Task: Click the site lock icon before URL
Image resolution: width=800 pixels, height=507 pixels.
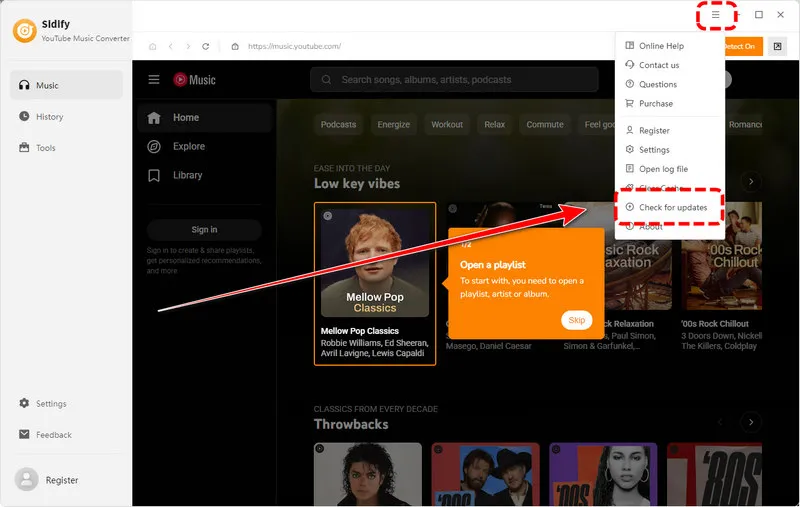Action: pos(235,46)
